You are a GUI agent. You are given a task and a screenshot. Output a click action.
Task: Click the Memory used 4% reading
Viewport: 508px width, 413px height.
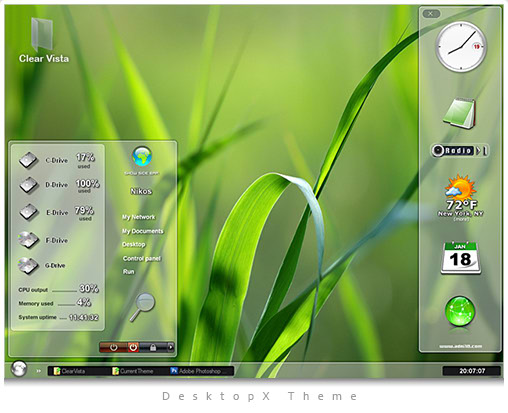[x=84, y=302]
